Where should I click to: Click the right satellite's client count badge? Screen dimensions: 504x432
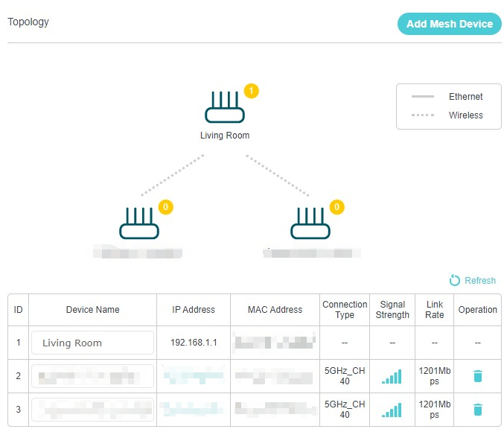click(x=337, y=207)
